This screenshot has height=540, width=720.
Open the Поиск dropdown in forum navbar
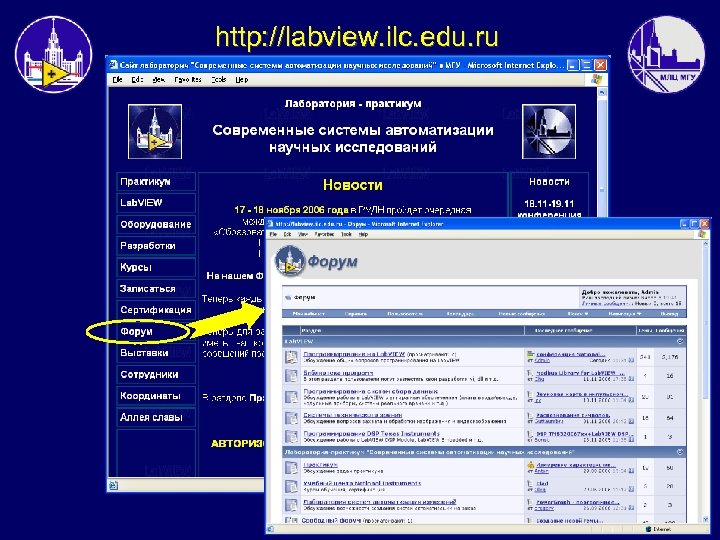pyautogui.click(x=578, y=314)
